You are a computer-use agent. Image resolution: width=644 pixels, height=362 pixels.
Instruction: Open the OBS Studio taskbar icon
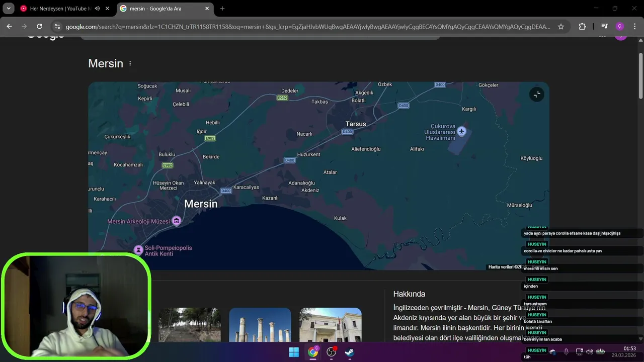tap(332, 352)
